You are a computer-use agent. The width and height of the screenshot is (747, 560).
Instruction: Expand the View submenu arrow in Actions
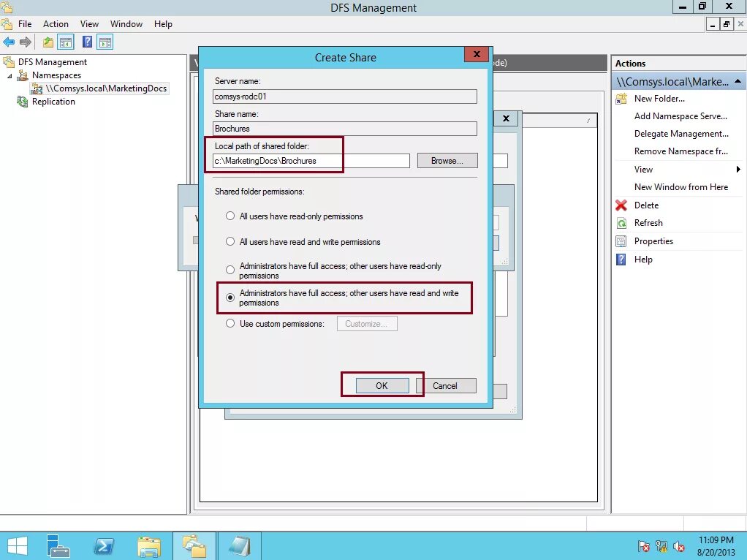click(x=738, y=169)
